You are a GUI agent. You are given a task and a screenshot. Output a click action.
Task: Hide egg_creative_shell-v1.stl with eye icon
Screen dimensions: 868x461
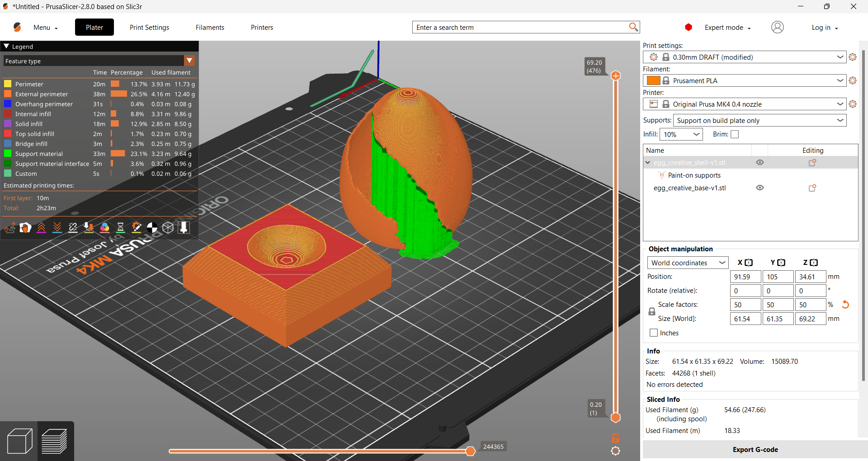coord(760,162)
